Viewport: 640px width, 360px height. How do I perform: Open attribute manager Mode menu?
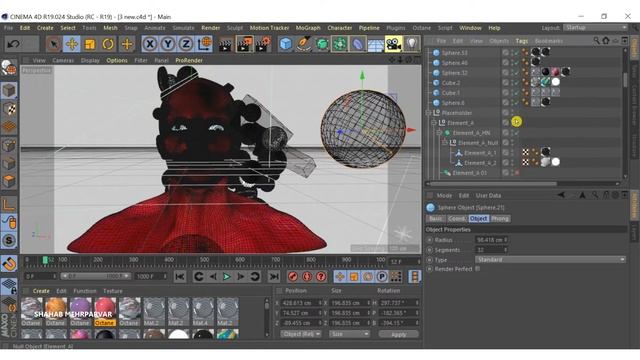(x=444, y=196)
